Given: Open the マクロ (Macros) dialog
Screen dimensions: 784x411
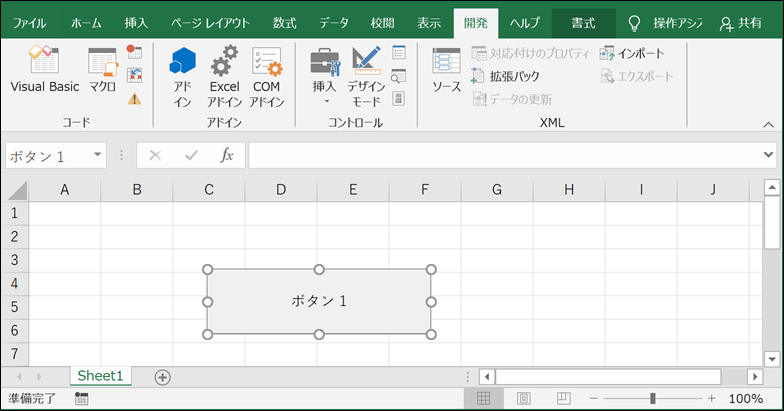Looking at the screenshot, I should pos(102,70).
